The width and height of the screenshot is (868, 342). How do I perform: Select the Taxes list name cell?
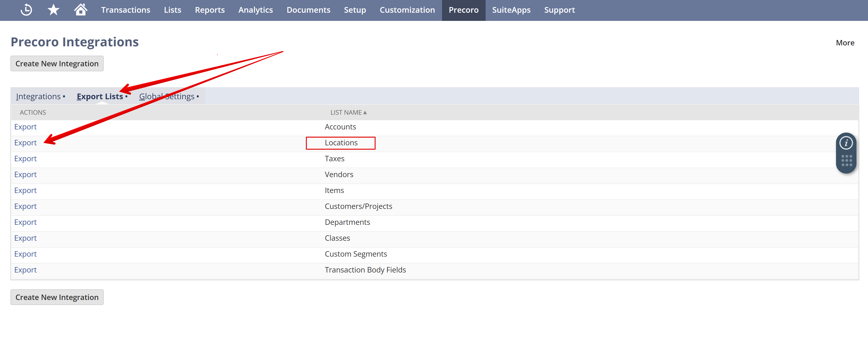coord(334,159)
